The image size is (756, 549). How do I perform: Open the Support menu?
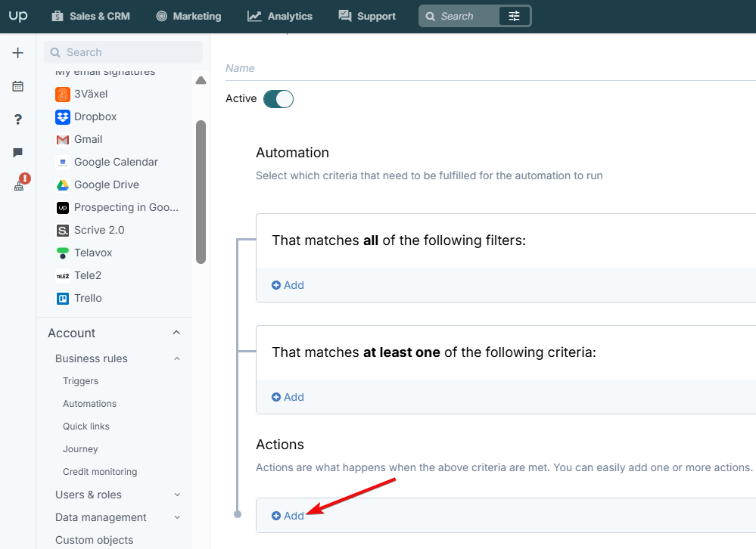click(367, 16)
